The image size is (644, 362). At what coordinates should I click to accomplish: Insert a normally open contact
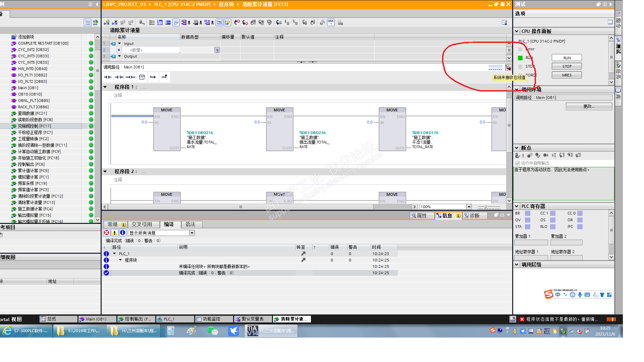point(108,77)
